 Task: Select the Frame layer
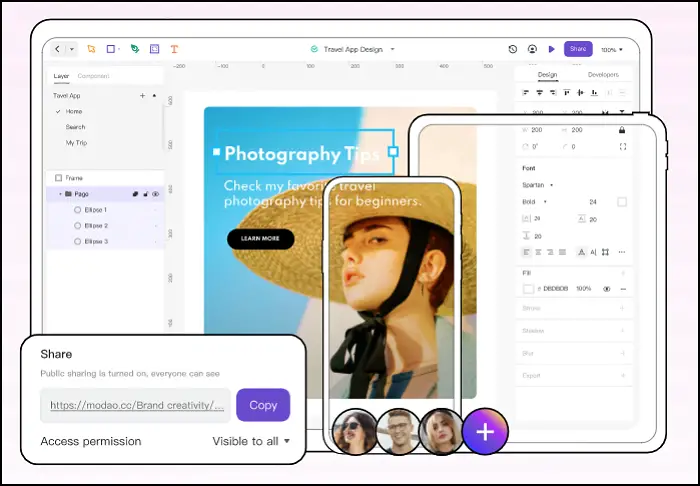105,178
